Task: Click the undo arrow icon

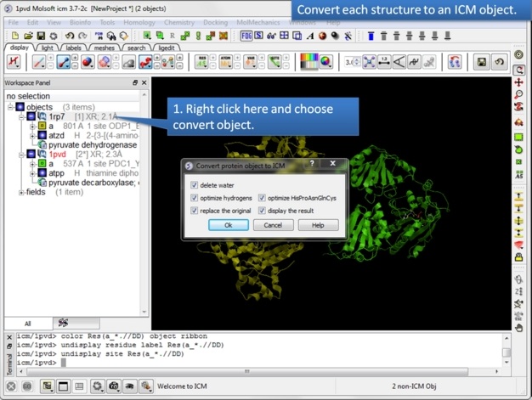Action: (x=70, y=36)
